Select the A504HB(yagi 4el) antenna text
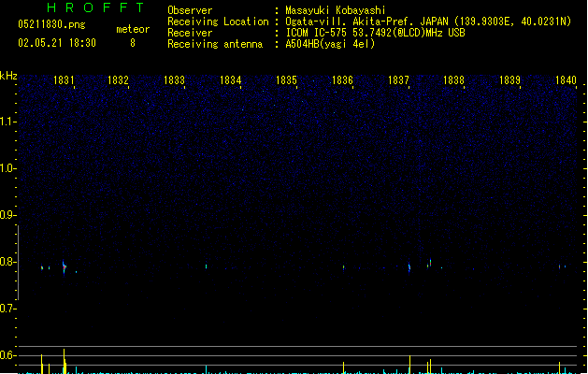 pos(330,44)
